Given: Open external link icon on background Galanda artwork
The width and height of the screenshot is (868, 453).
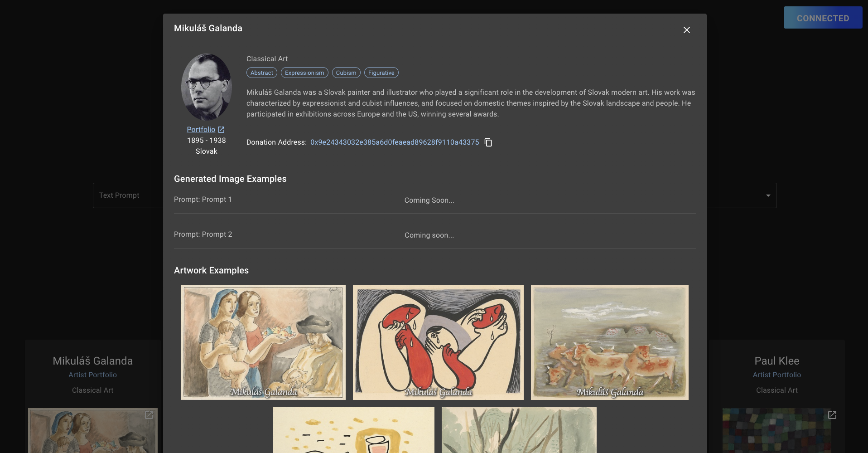Looking at the screenshot, I should [x=149, y=415].
